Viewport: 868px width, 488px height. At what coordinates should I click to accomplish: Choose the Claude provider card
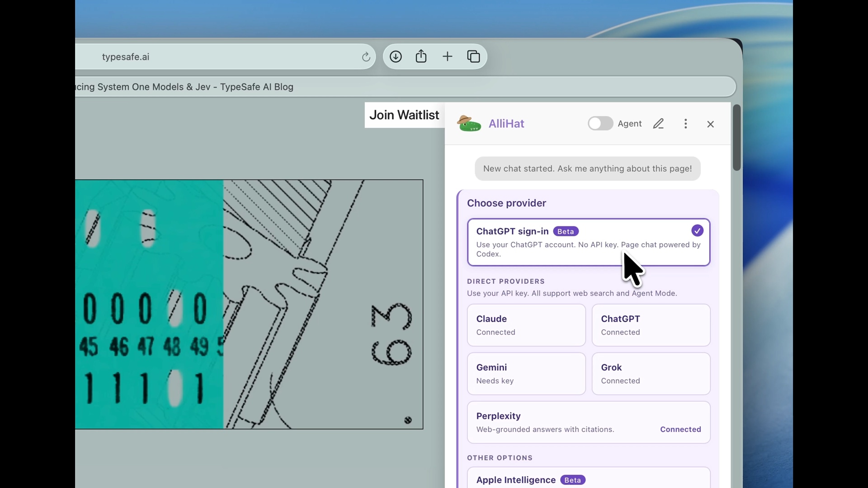(526, 325)
